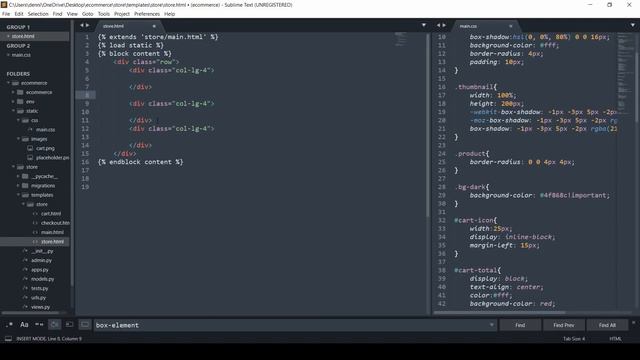Image resolution: width=640 pixels, height=360 pixels.
Task: Open the placeholder image file in sidebar
Action: [x=53, y=158]
